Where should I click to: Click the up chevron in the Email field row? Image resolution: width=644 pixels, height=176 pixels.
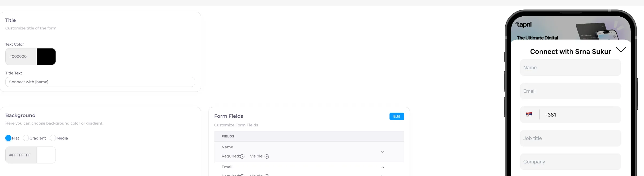(x=383, y=167)
